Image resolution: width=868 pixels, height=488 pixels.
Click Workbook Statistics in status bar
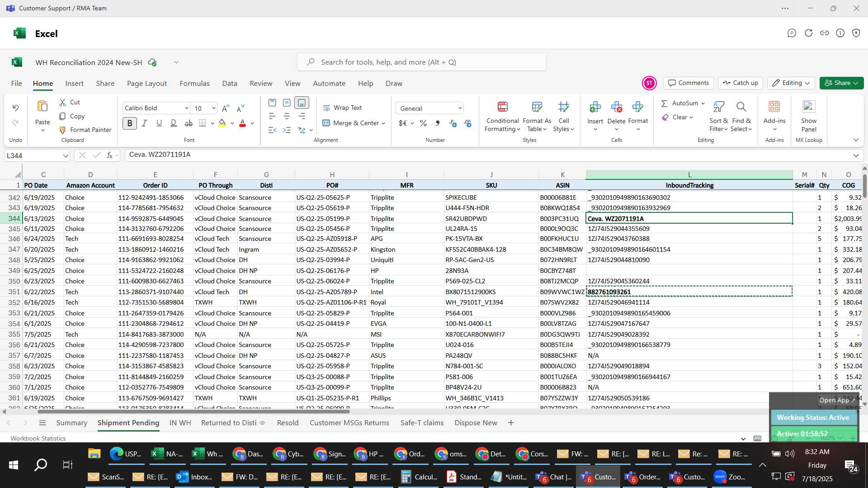pyautogui.click(x=38, y=438)
